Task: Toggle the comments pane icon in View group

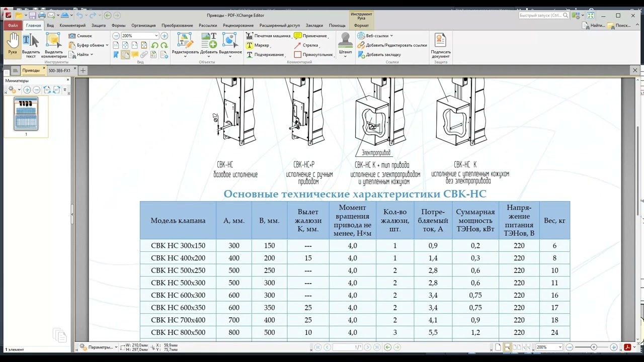Action: [x=135, y=54]
